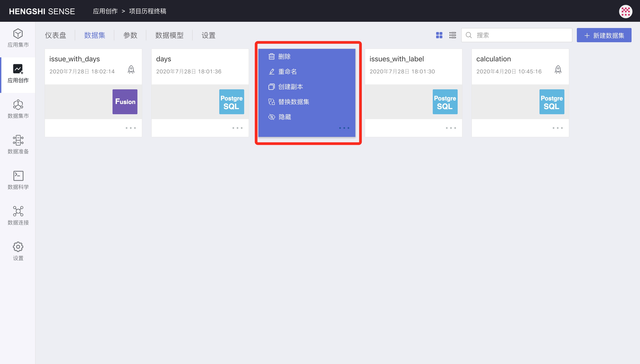640x364 pixels.
Task: Click the rocket icon on calculation card
Action: click(x=558, y=70)
